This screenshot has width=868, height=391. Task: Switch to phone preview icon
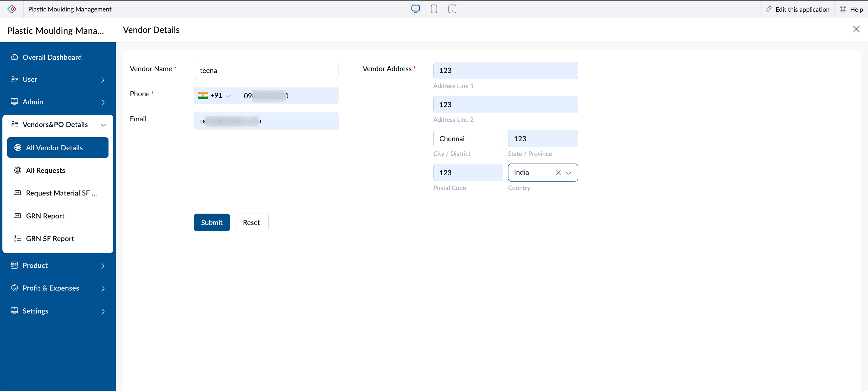(x=434, y=9)
